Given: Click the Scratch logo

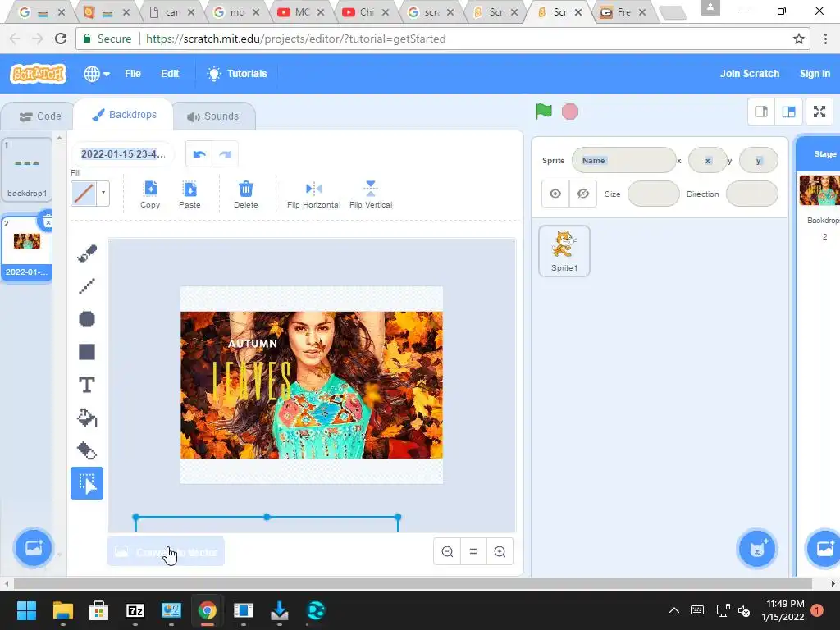Looking at the screenshot, I should (x=38, y=74).
